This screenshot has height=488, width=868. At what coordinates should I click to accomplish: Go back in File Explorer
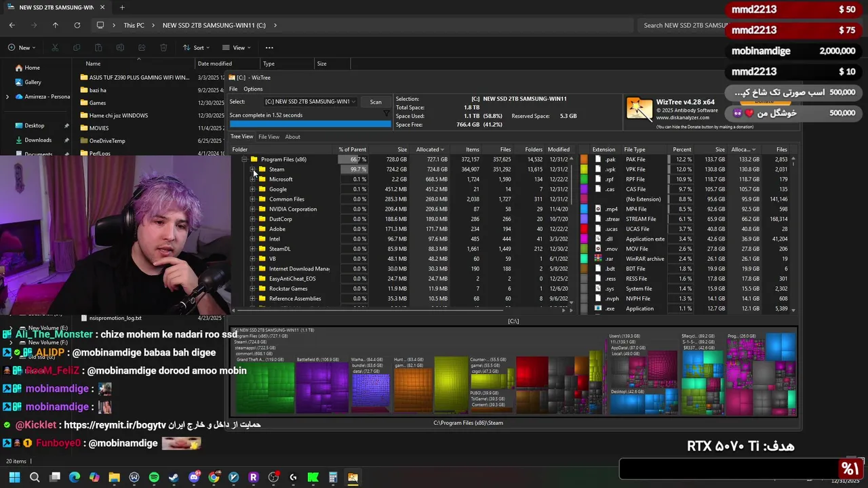pos(12,25)
